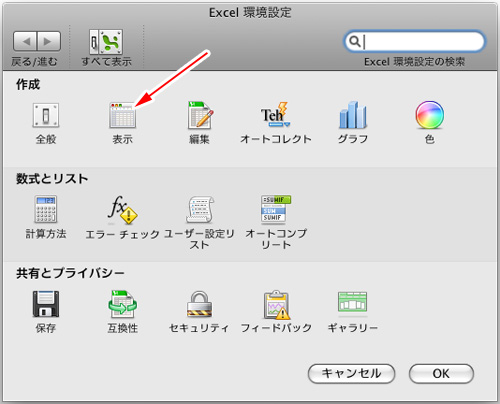The width and height of the screenshot is (500, 404).
Task: Click the Excel 環境設定 title text
Action: pos(250,13)
